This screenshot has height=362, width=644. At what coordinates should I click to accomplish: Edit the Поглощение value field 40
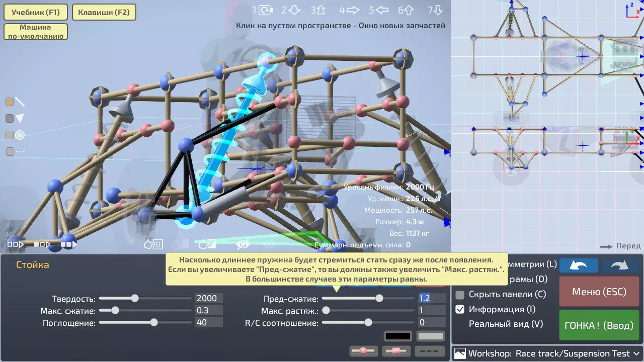209,322
